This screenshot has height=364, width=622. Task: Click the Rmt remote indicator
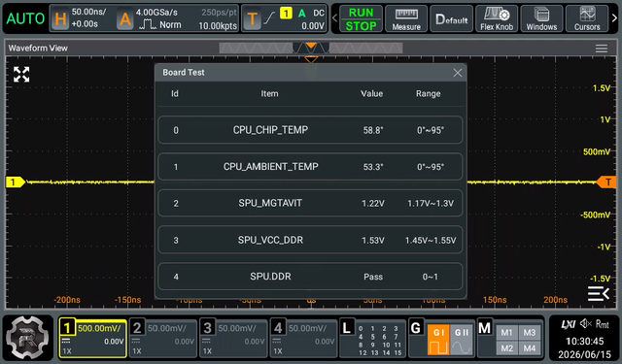click(x=603, y=324)
